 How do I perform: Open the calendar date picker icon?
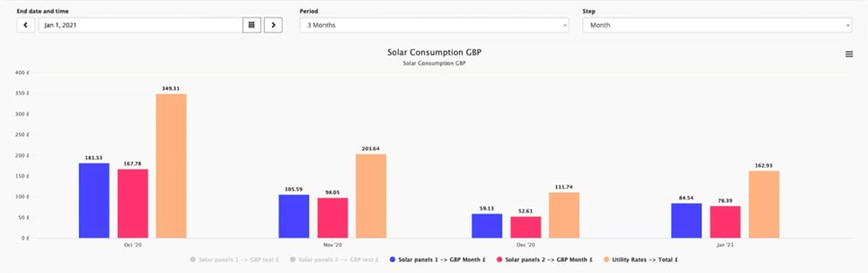(252, 25)
